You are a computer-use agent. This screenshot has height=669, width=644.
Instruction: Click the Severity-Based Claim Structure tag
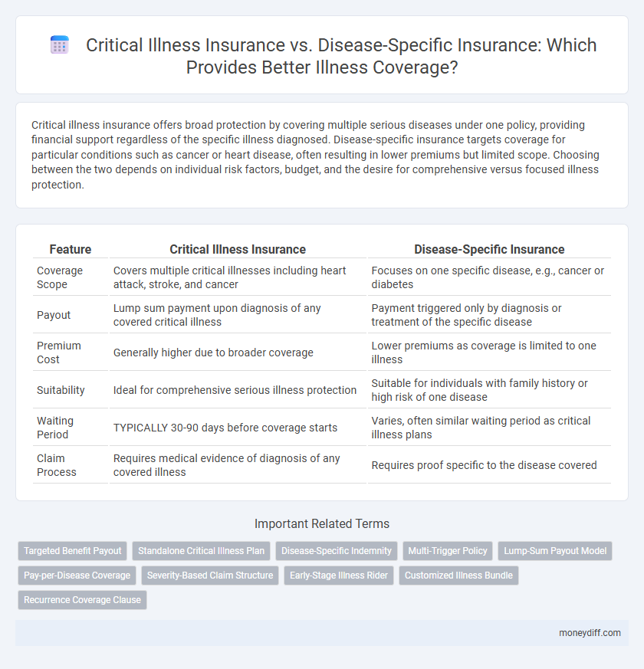point(209,576)
